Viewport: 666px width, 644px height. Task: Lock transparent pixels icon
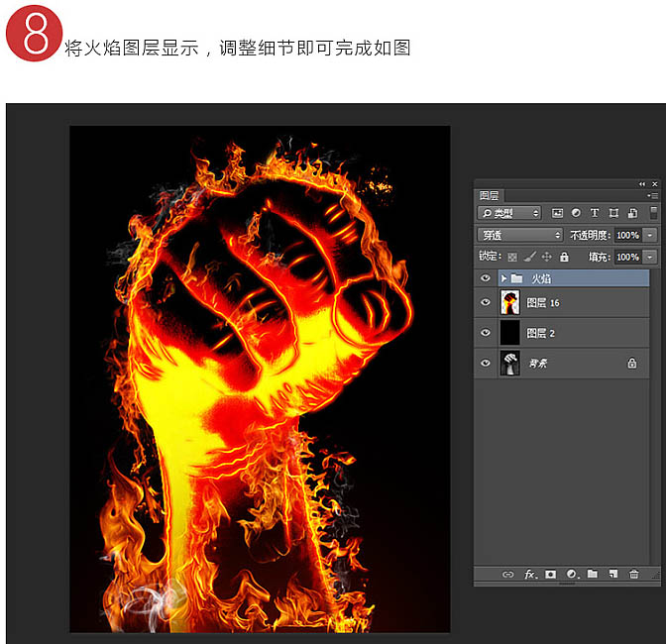[x=512, y=257]
